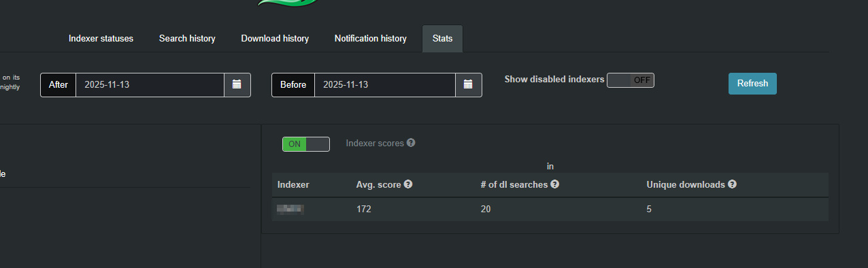Click the Indexer column header
868x268 pixels.
[293, 185]
